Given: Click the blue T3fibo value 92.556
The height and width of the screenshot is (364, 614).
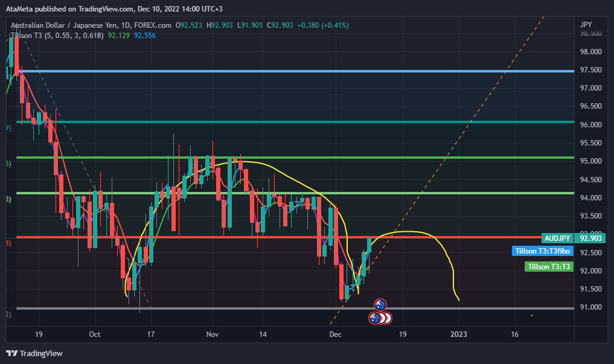Looking at the screenshot, I should click(x=144, y=36).
